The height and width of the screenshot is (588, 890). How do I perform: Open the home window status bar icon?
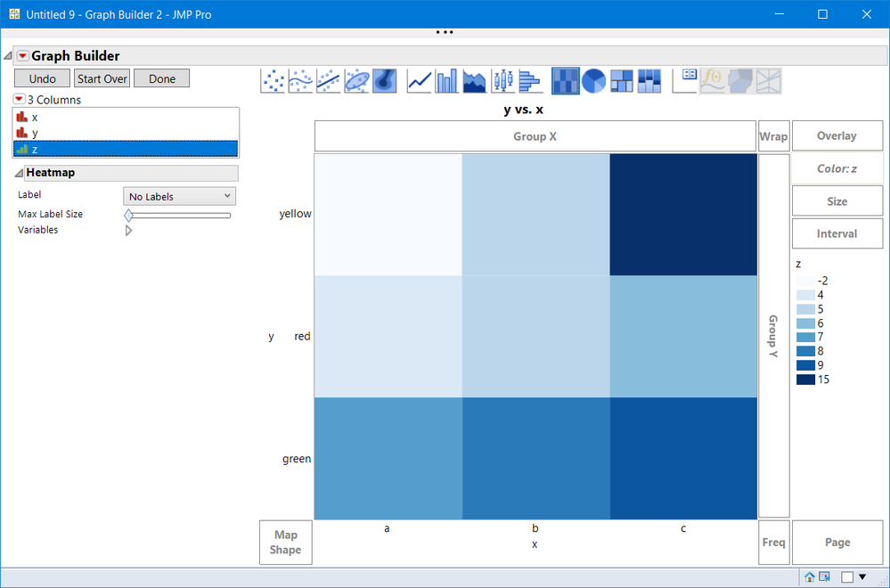coord(810,577)
